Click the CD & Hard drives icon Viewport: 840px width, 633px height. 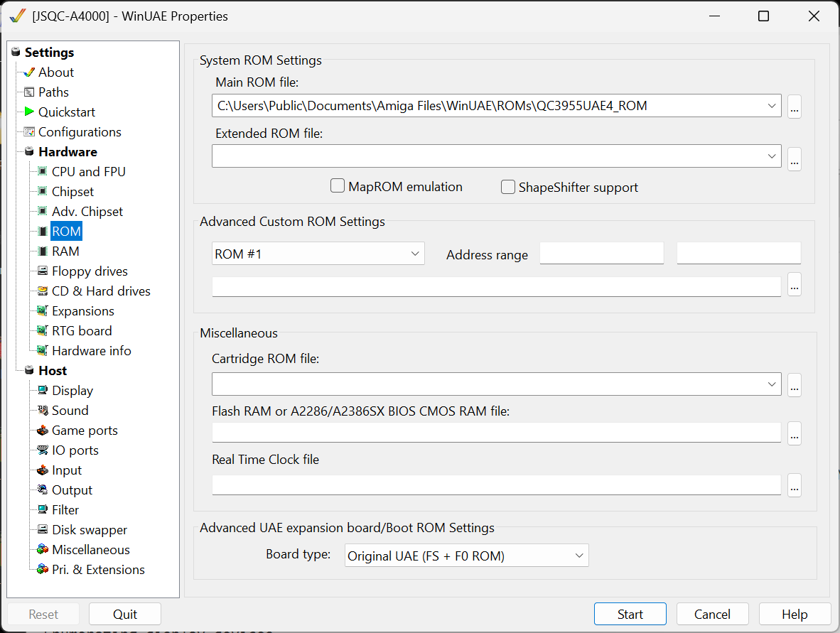coord(43,291)
